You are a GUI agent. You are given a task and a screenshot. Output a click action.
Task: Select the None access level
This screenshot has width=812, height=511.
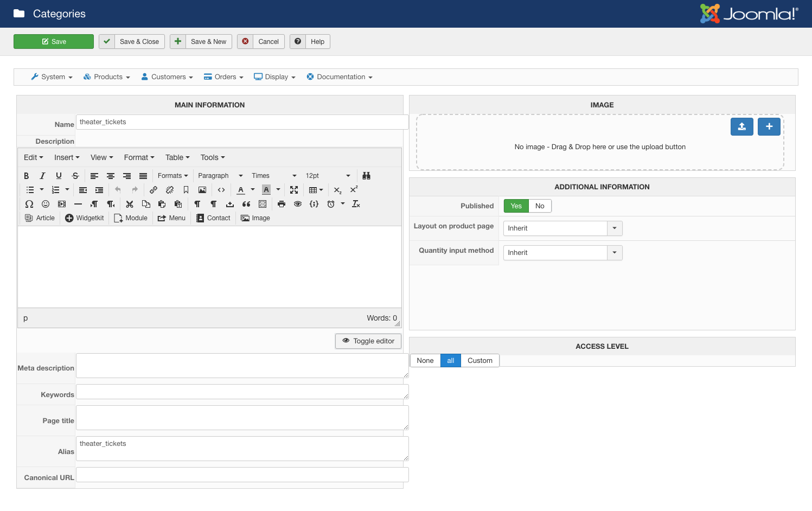(x=425, y=361)
